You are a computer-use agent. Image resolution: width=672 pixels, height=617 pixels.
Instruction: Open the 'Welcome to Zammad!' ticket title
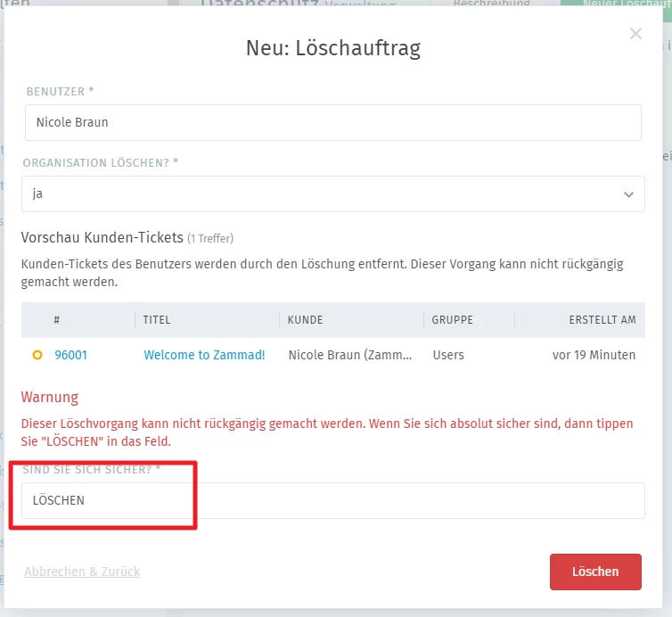204,355
